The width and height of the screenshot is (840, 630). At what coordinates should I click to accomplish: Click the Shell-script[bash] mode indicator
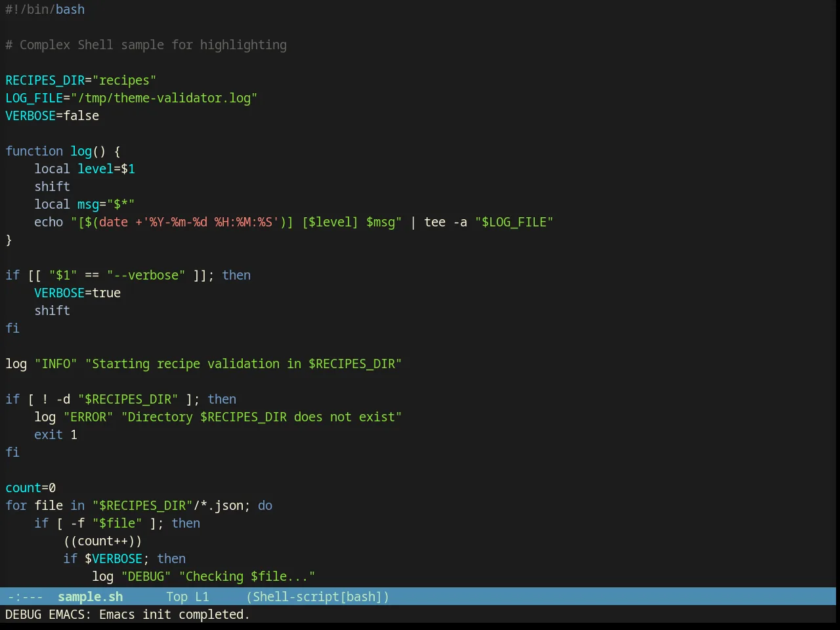pyautogui.click(x=318, y=597)
